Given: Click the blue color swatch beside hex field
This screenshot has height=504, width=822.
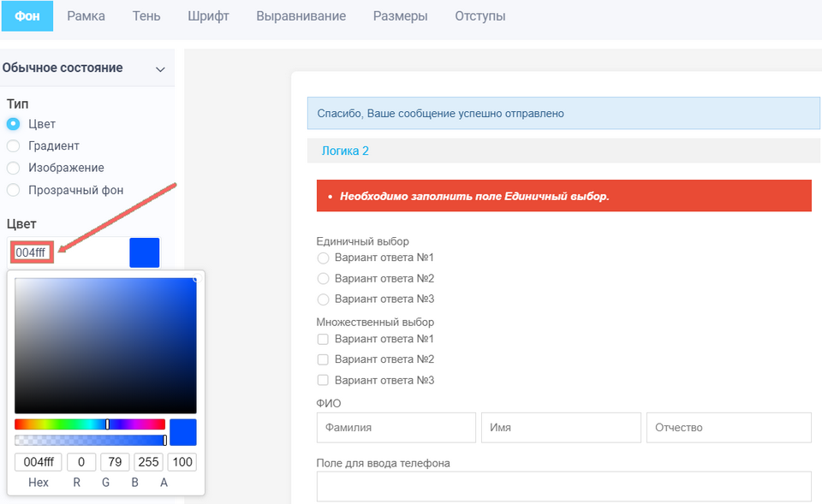Looking at the screenshot, I should [145, 252].
